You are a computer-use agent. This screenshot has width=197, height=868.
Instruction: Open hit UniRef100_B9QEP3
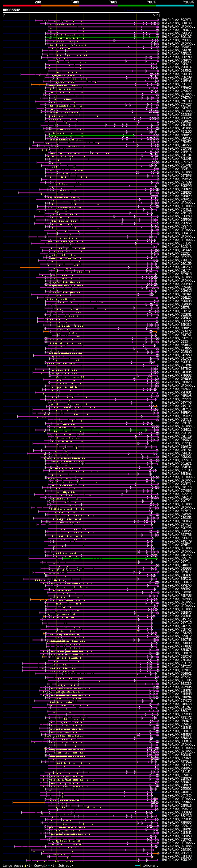(x=177, y=33)
